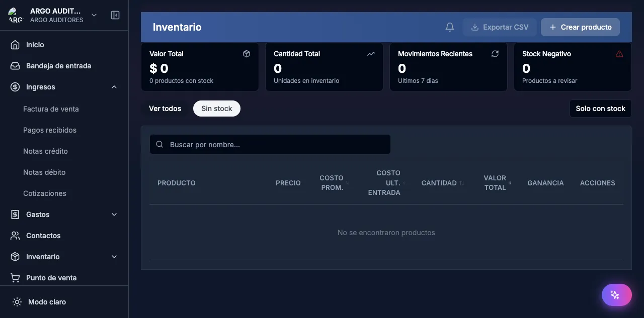The height and width of the screenshot is (318, 644).
Task: Click the Crear producto button
Action: click(580, 27)
